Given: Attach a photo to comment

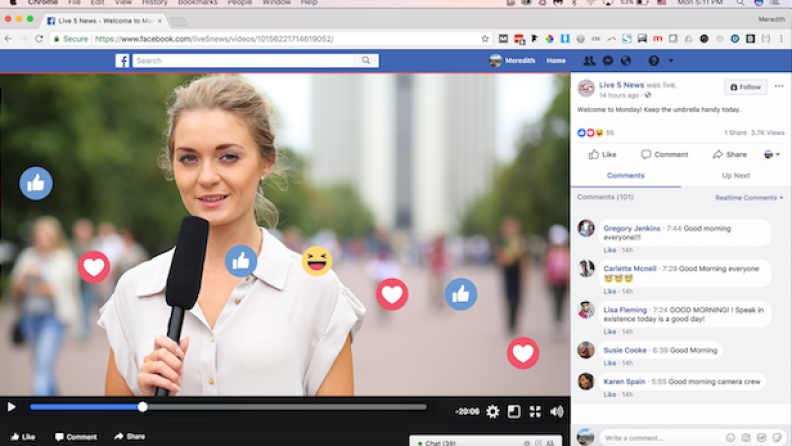Looking at the screenshot, I should (x=746, y=437).
